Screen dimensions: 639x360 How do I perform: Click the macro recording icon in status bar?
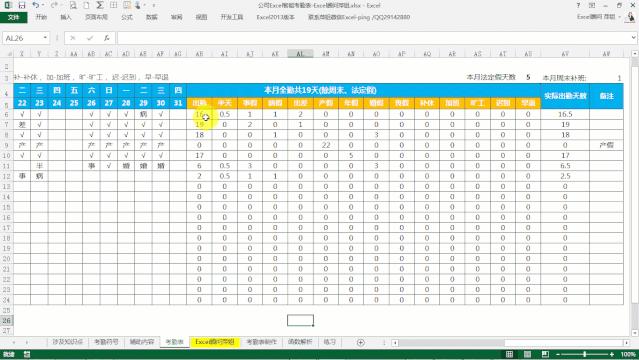[26, 354]
